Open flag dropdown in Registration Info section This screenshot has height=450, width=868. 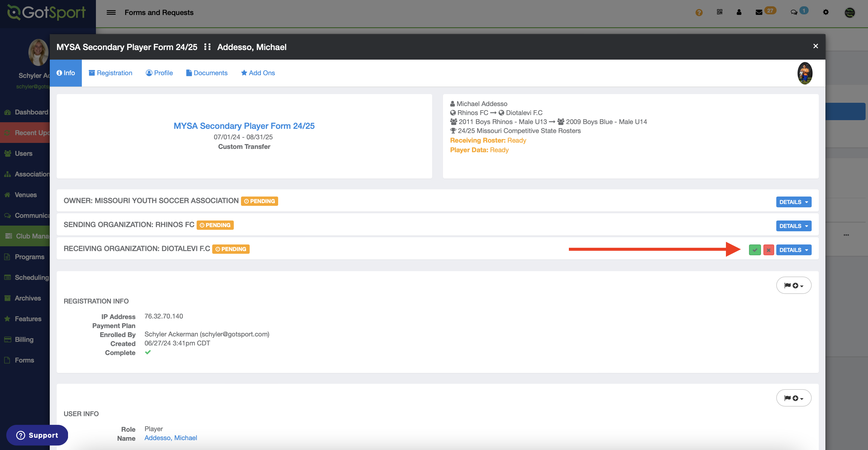[794, 285]
